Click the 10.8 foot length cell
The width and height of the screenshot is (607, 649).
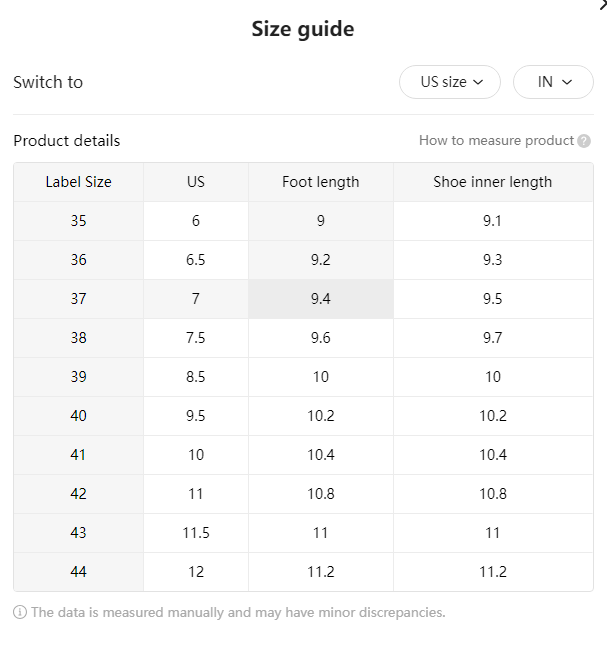click(321, 494)
